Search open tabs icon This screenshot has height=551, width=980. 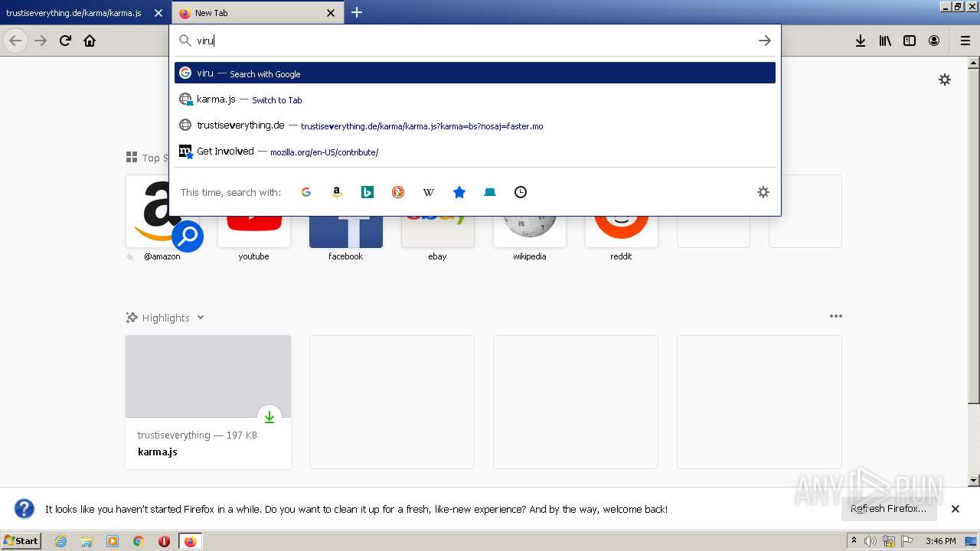pos(490,192)
